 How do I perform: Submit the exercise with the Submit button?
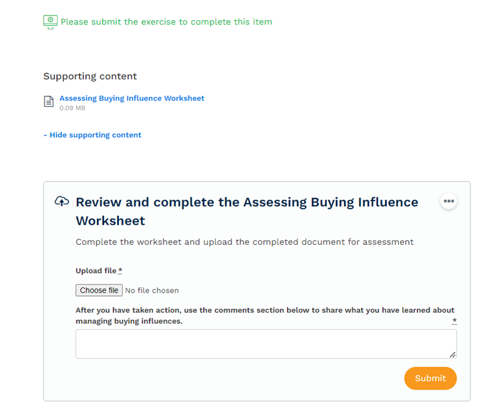[x=430, y=378]
